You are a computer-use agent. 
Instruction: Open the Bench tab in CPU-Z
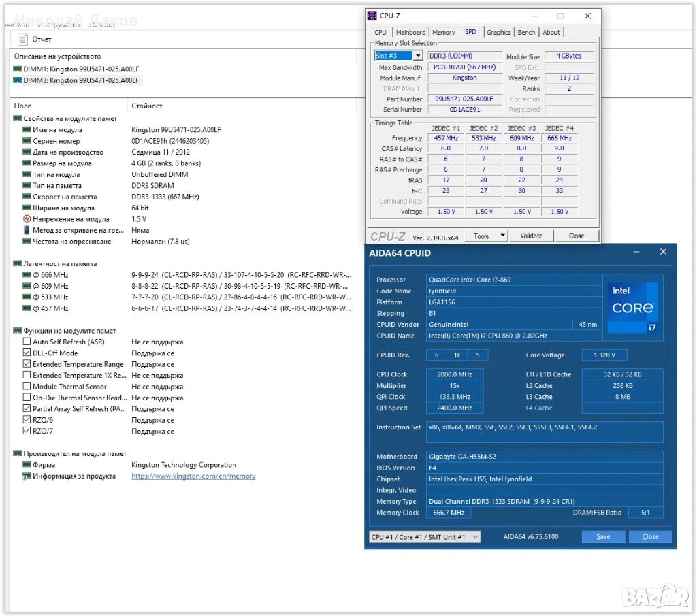526,32
